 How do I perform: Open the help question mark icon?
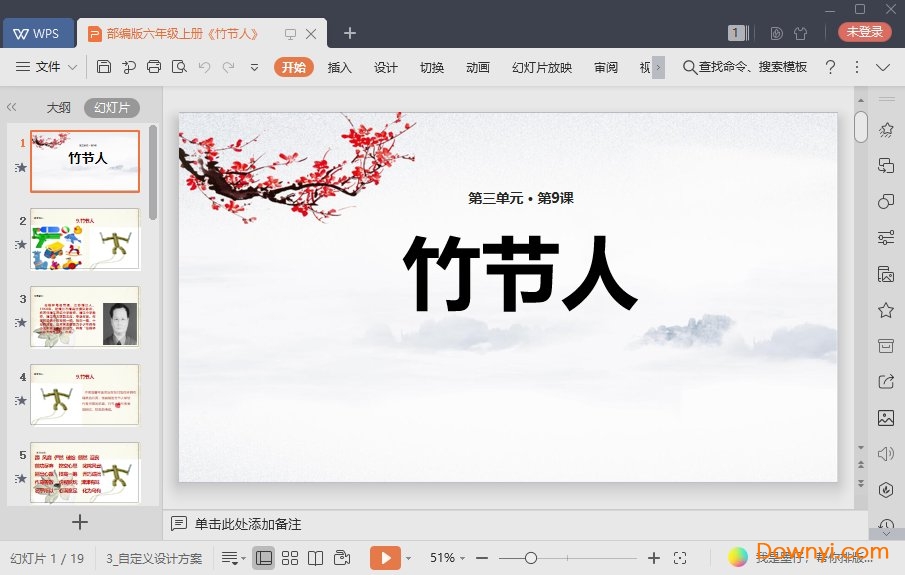pos(830,67)
